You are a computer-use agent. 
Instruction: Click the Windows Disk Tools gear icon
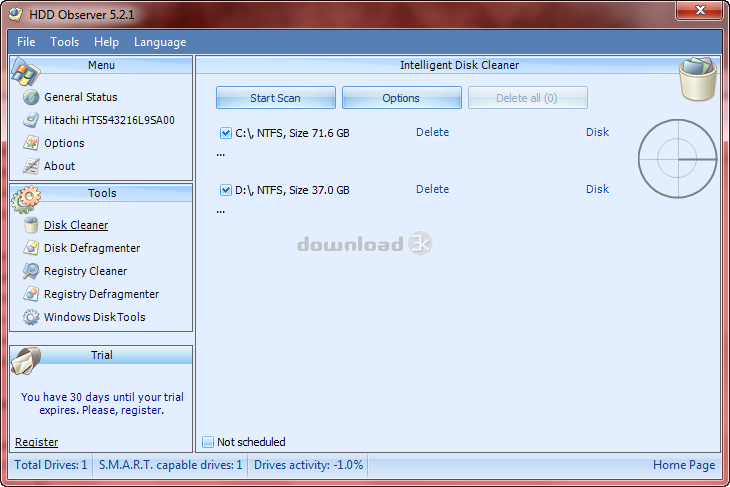tap(31, 317)
